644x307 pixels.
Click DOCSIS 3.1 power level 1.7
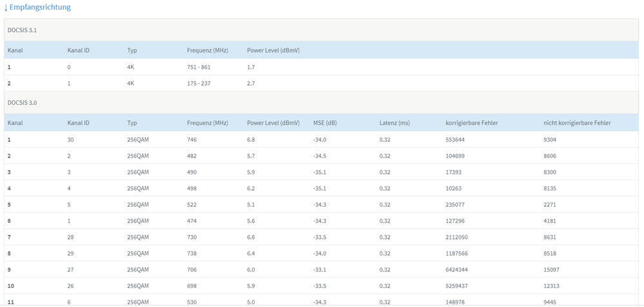251,67
